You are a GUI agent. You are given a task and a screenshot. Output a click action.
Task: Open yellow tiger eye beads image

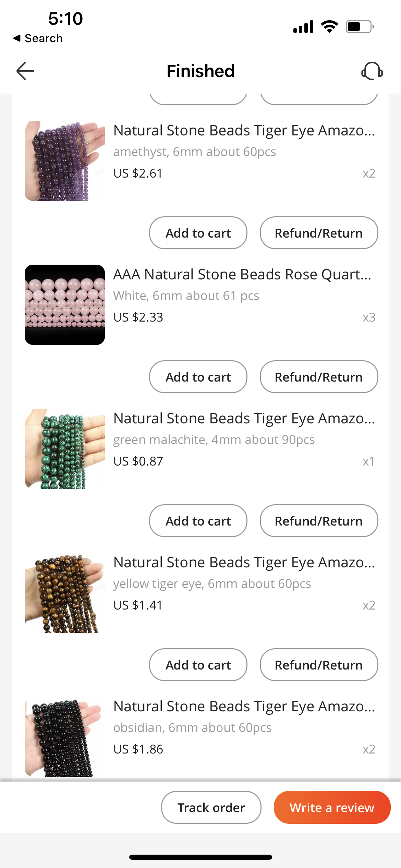[x=65, y=593]
